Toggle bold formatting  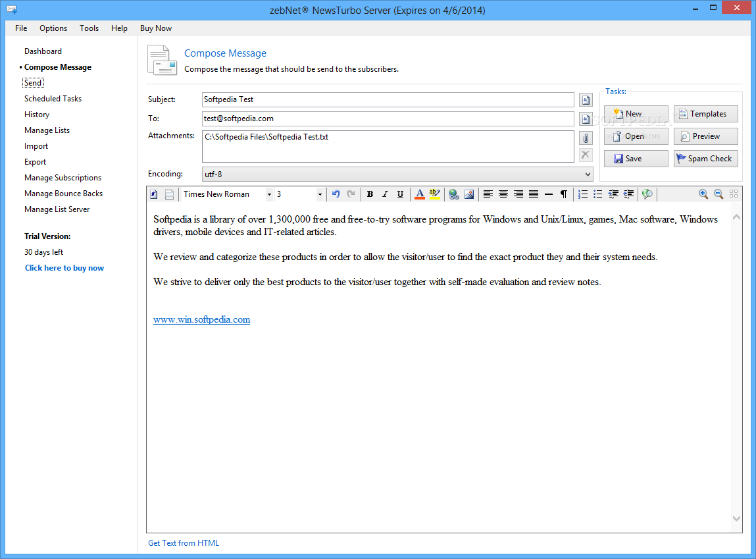370,194
